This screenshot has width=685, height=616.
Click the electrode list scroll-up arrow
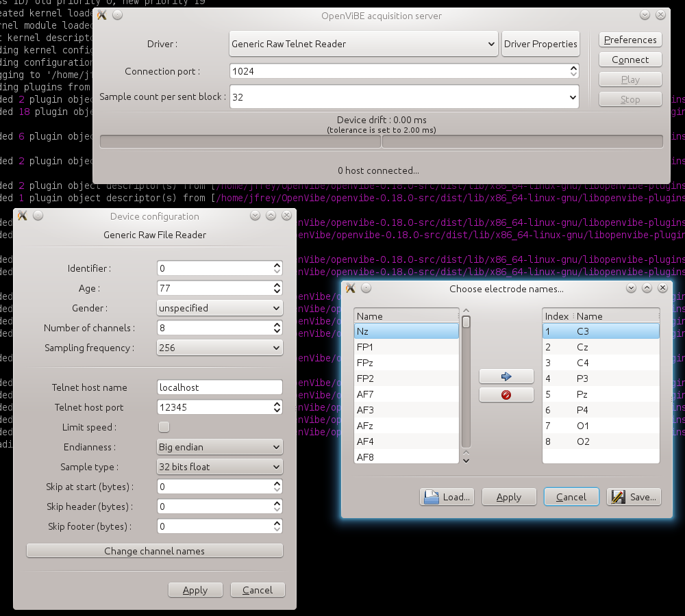point(466,311)
